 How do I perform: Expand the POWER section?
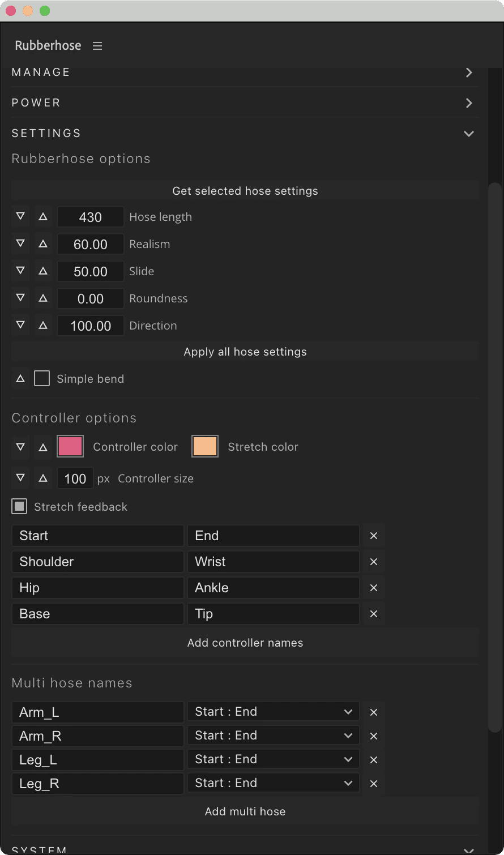coord(469,103)
